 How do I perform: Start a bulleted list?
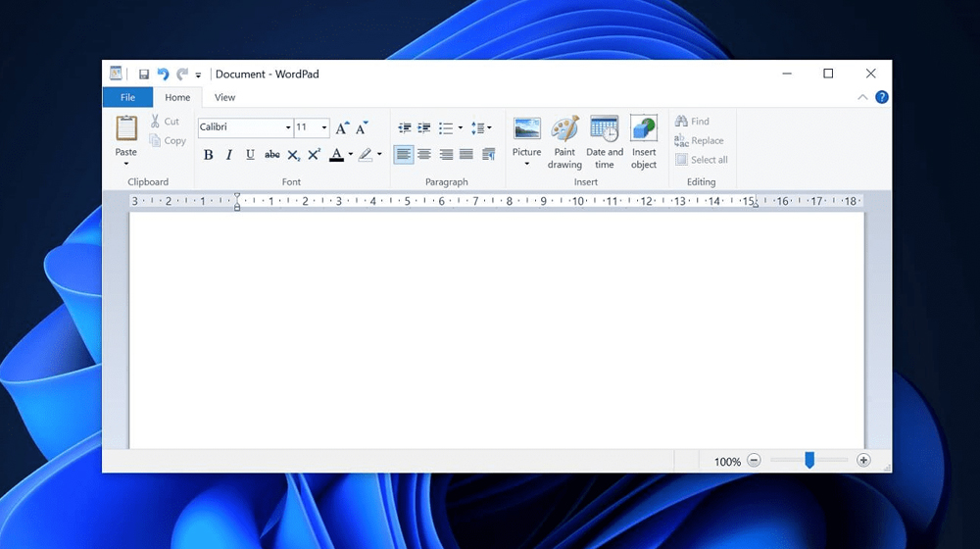coord(446,128)
